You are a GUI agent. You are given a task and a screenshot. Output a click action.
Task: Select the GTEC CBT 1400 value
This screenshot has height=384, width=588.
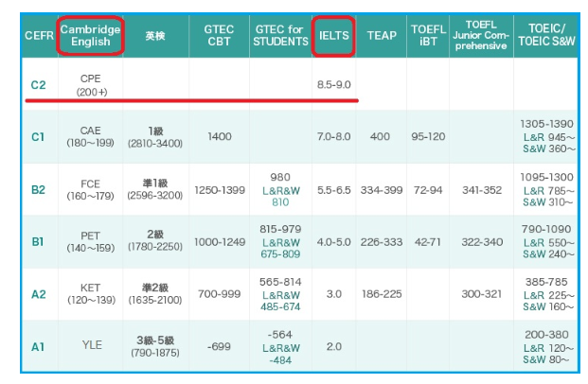pyautogui.click(x=220, y=137)
